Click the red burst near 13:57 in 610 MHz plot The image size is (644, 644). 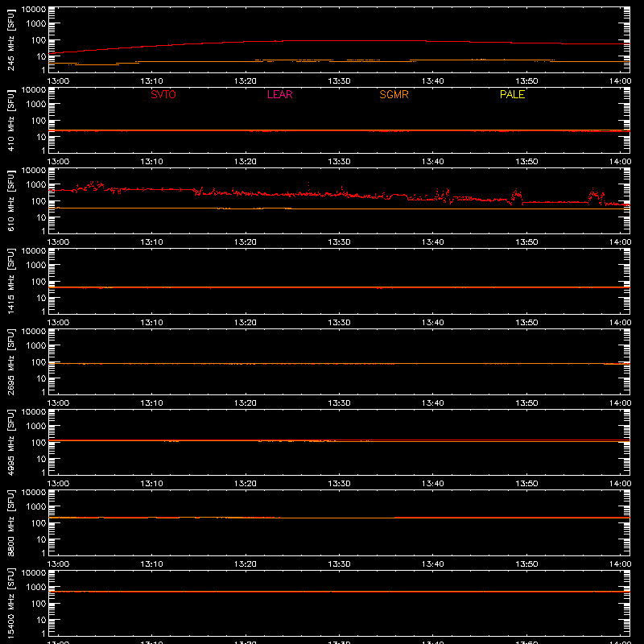pyautogui.click(x=596, y=196)
